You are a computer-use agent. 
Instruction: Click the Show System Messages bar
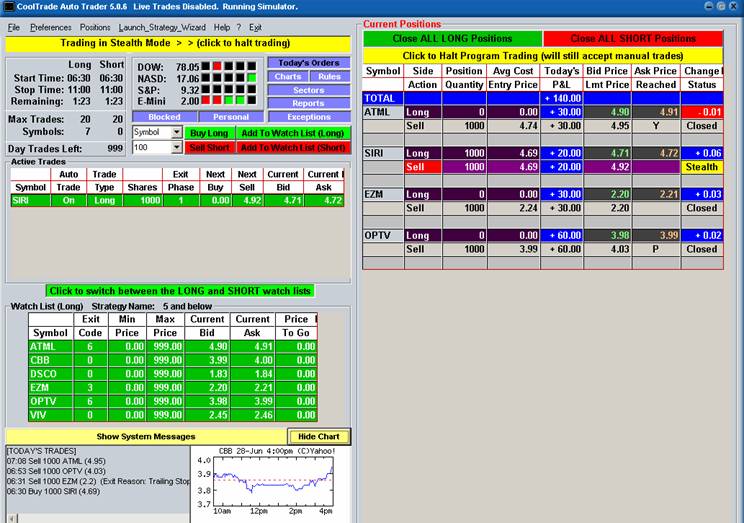pos(146,437)
